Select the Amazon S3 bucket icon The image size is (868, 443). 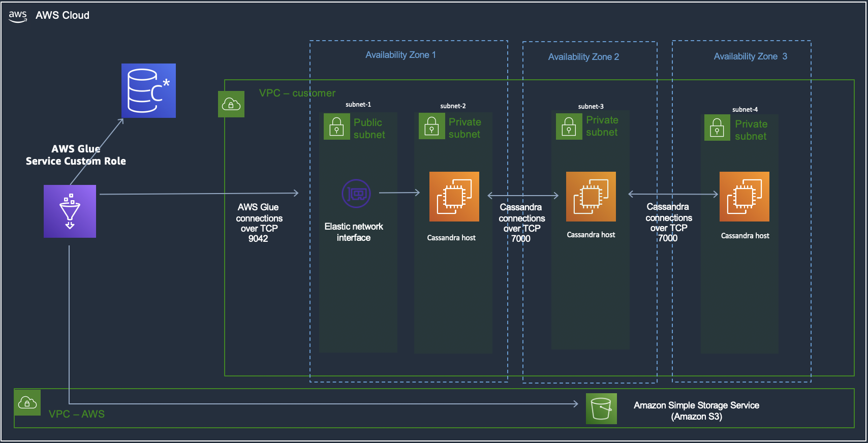click(x=601, y=408)
